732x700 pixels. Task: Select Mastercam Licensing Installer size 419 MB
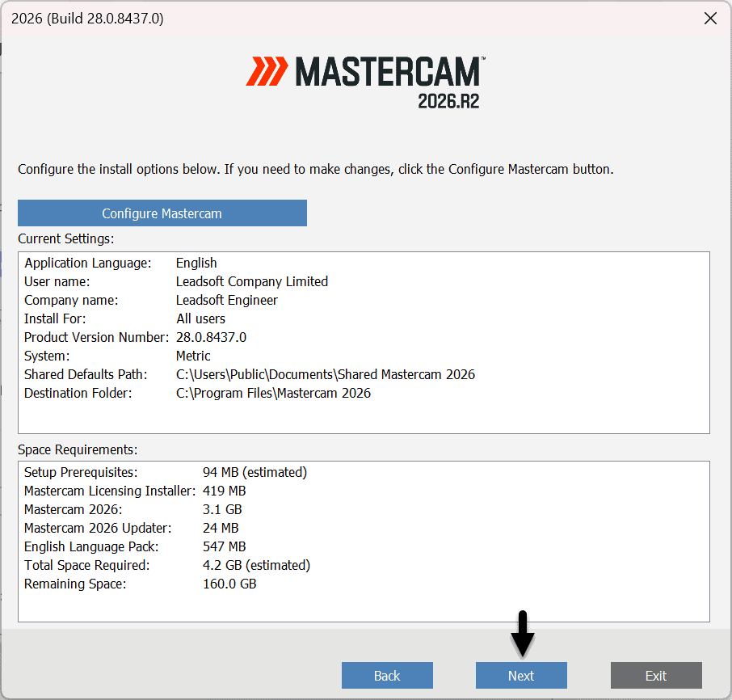[224, 491]
